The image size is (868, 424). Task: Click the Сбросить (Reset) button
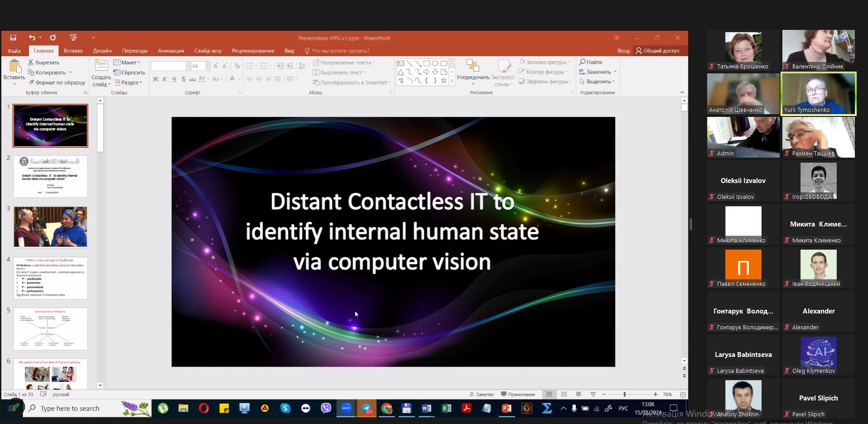click(x=130, y=72)
